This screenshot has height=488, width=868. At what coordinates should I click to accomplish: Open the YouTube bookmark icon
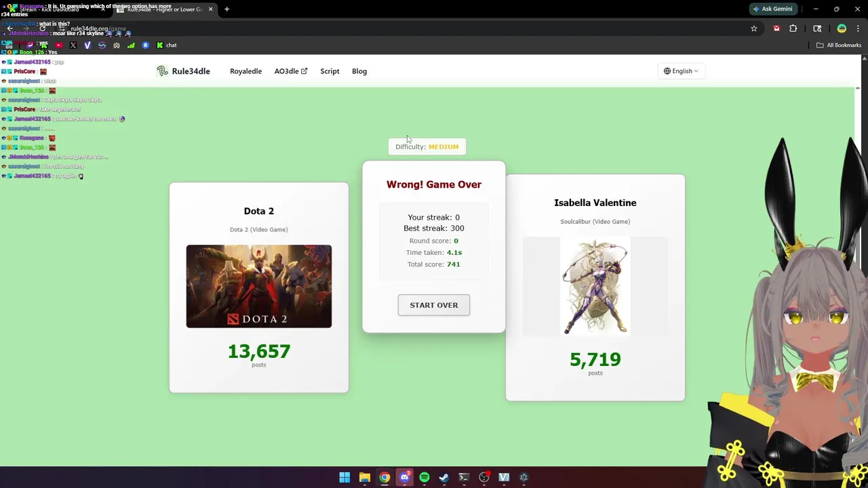click(59, 45)
